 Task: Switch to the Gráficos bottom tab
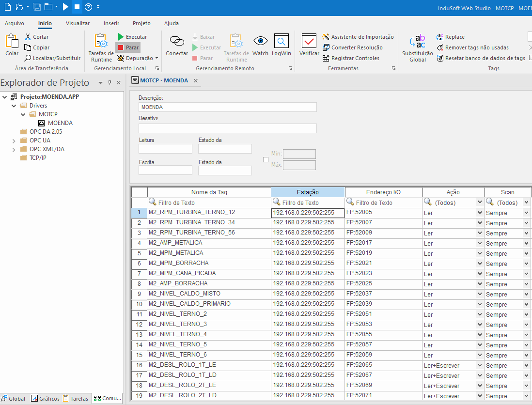[x=45, y=399]
